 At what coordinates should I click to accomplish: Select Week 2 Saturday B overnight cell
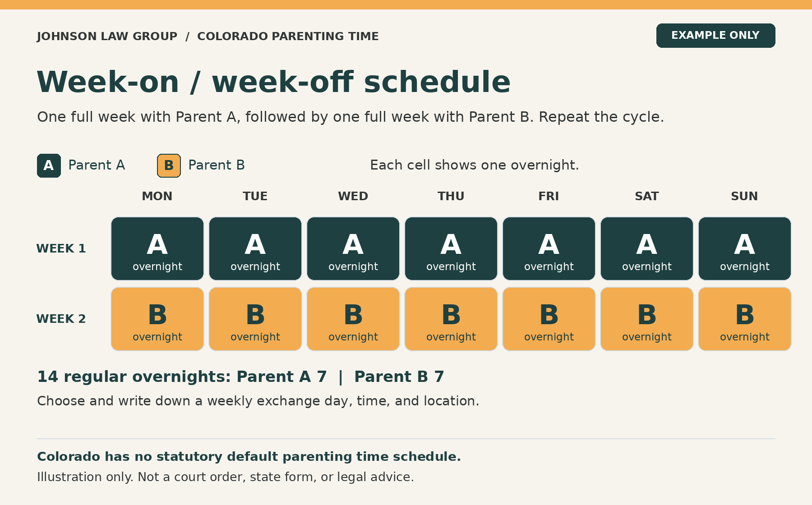(x=647, y=319)
